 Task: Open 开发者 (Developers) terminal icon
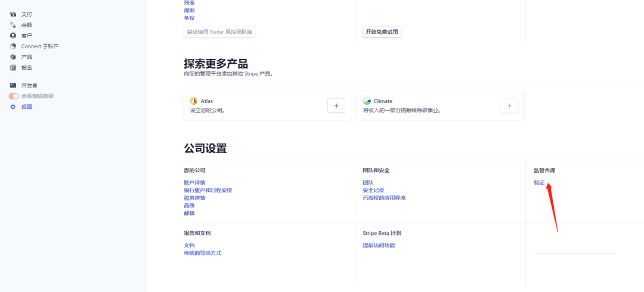(x=13, y=85)
